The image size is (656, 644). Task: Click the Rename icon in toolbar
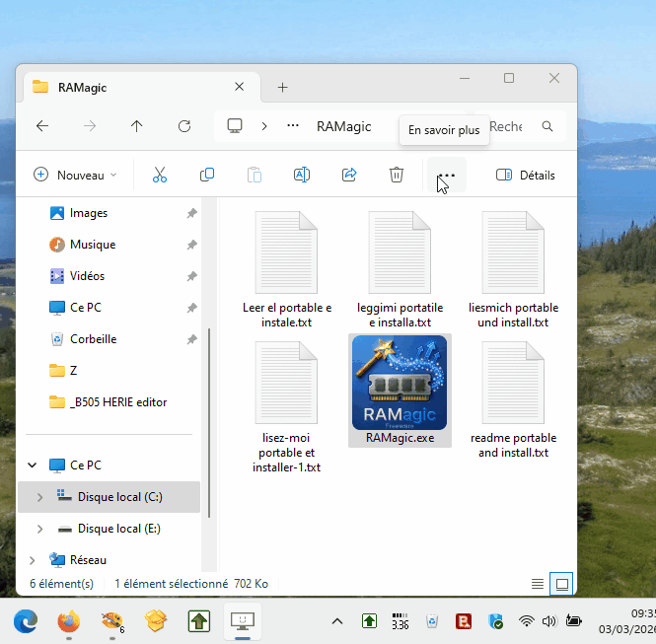click(x=302, y=175)
